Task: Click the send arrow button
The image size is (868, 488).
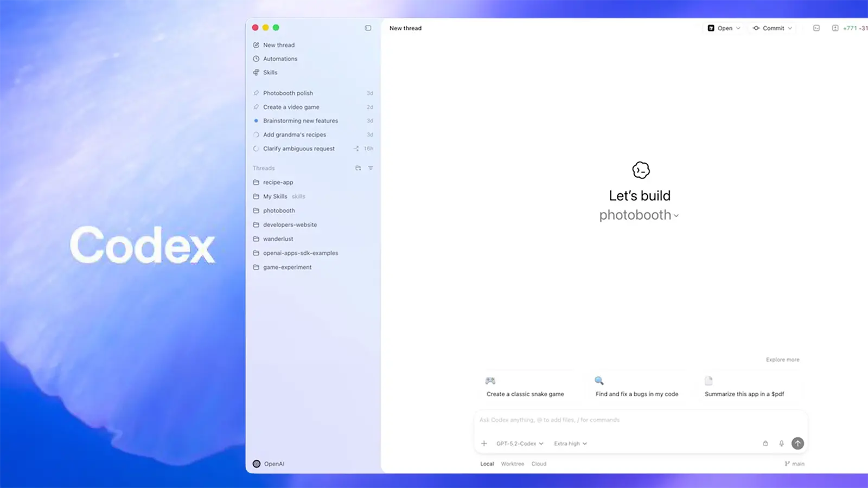Action: coord(797,443)
